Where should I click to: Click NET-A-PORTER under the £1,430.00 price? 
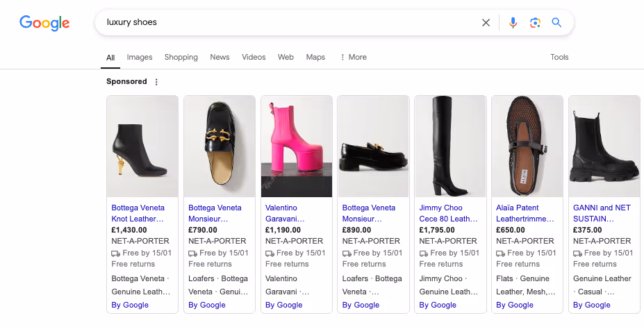click(140, 241)
